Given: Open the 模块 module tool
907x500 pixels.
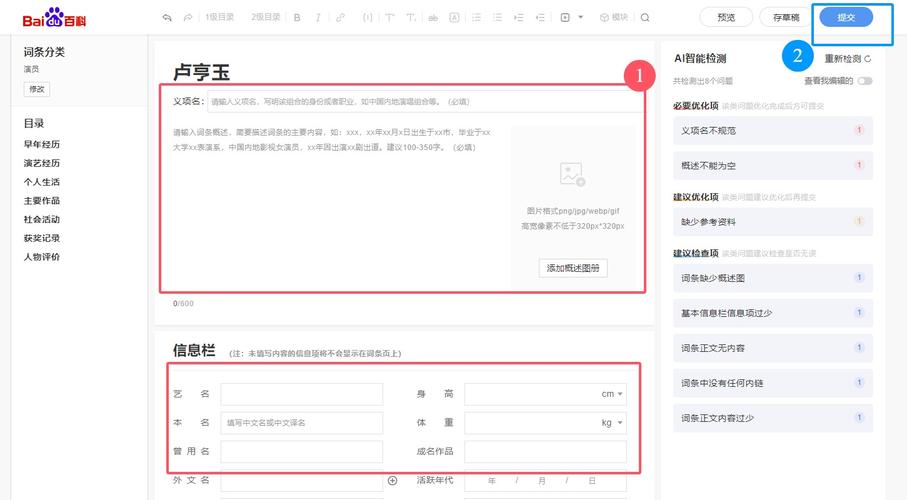Looking at the screenshot, I should (x=614, y=17).
